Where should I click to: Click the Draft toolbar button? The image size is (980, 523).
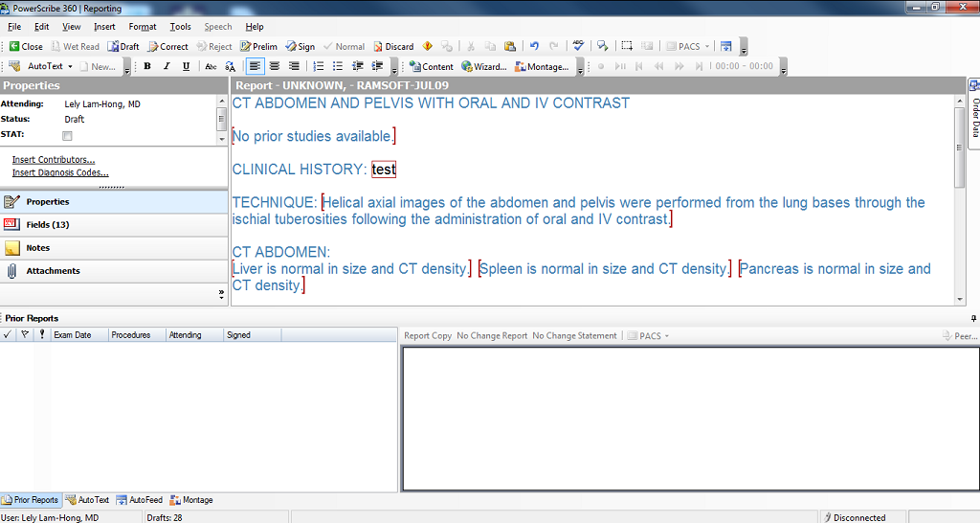[123, 46]
